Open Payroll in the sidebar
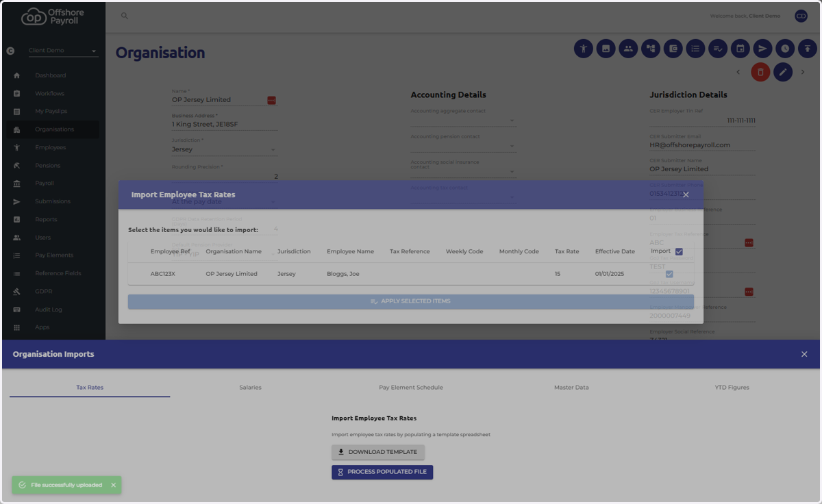The width and height of the screenshot is (822, 504). pos(53,184)
